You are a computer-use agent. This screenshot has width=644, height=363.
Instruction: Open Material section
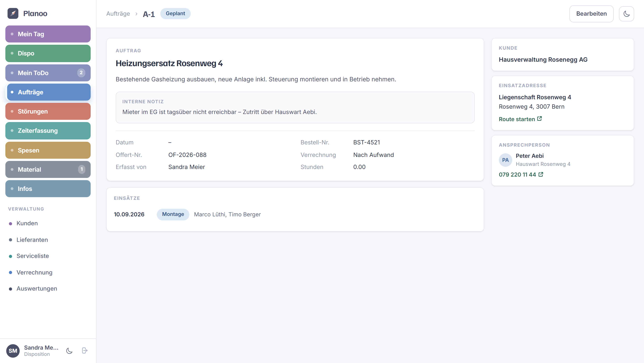[48, 169]
